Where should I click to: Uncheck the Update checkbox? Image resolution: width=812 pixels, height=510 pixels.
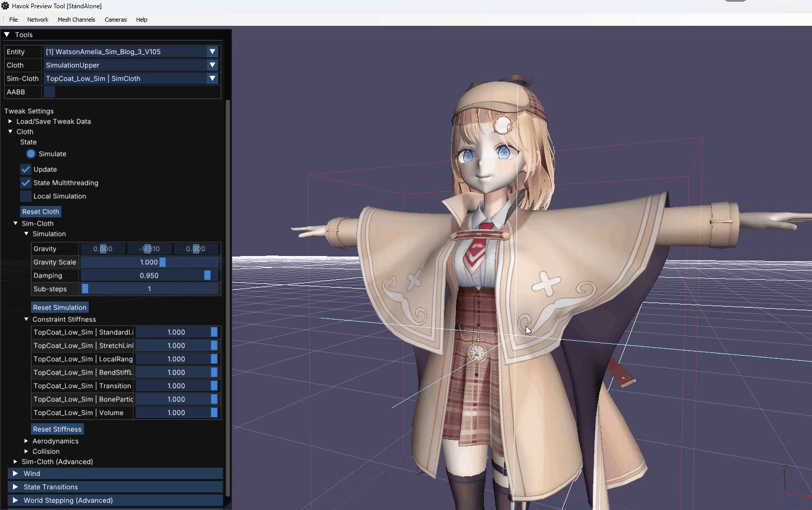(26, 169)
